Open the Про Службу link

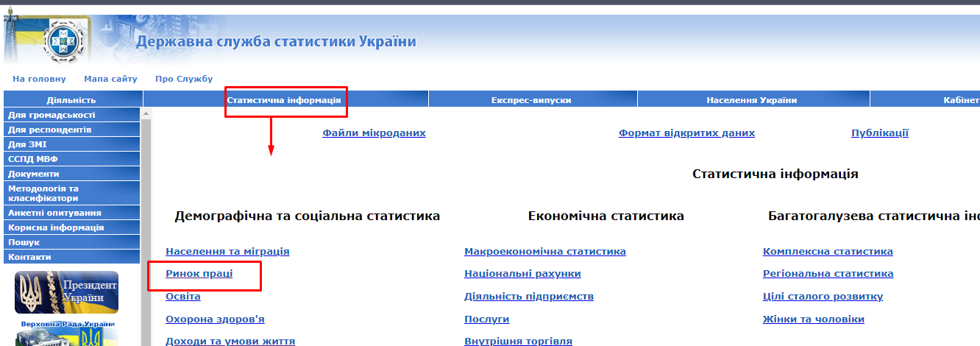(184, 79)
